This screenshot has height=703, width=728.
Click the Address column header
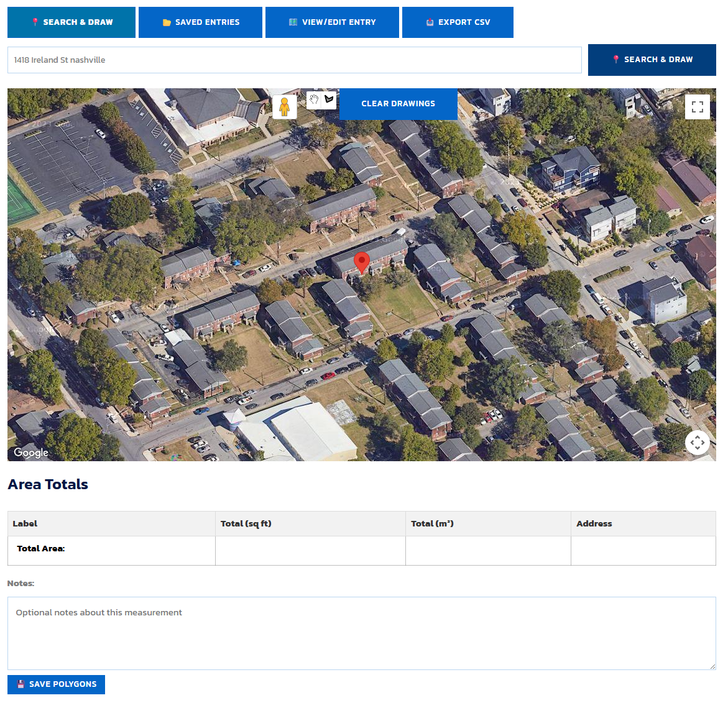coord(594,524)
